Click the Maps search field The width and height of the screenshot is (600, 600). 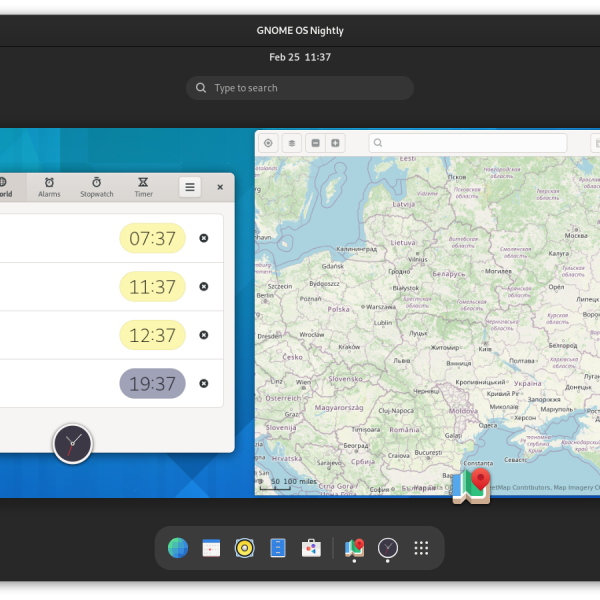468,143
